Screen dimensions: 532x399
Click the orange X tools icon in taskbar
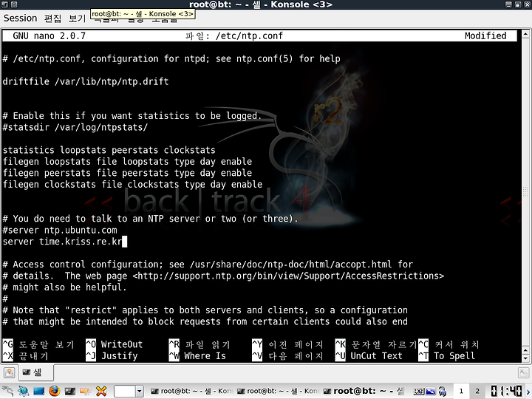[101, 391]
